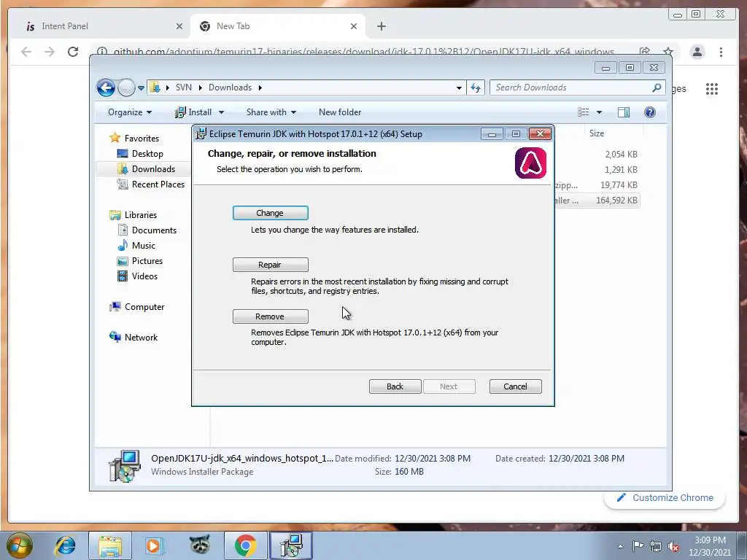This screenshot has height=560, width=747.
Task: Click SVN in the Explorer address path
Action: [183, 87]
